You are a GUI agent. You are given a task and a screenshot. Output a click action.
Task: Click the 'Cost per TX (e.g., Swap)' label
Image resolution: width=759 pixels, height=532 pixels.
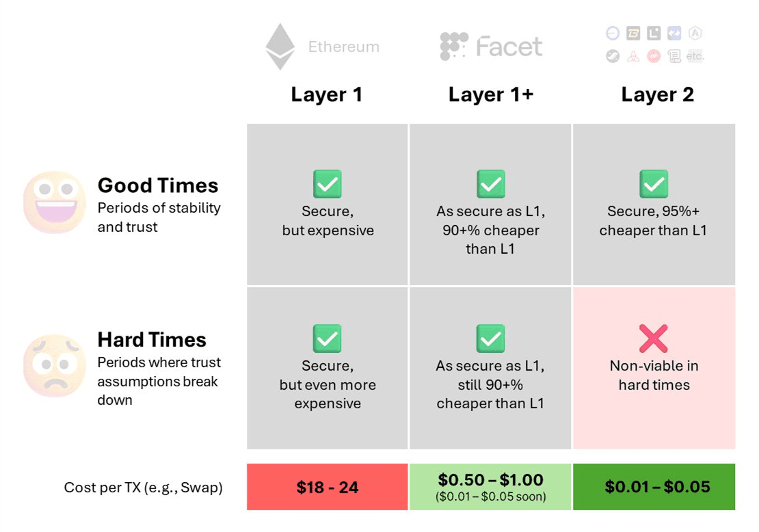(x=144, y=488)
